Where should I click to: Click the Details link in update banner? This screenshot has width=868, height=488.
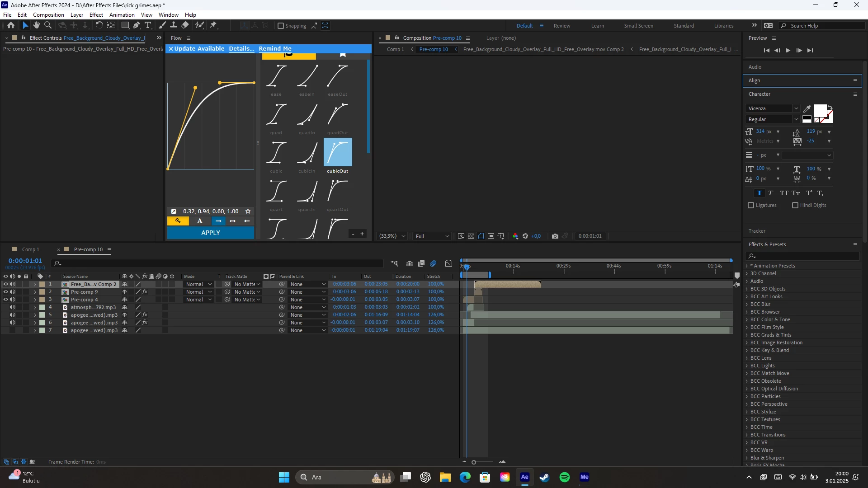(241, 49)
